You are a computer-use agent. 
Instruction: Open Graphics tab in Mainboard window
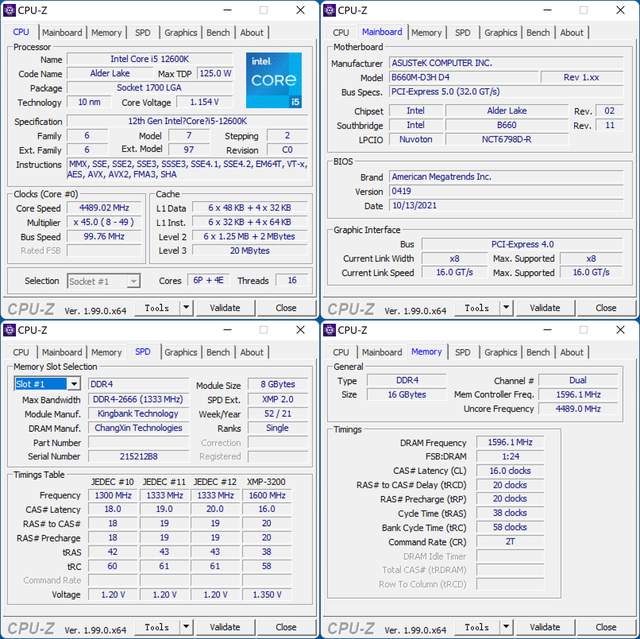point(500,33)
